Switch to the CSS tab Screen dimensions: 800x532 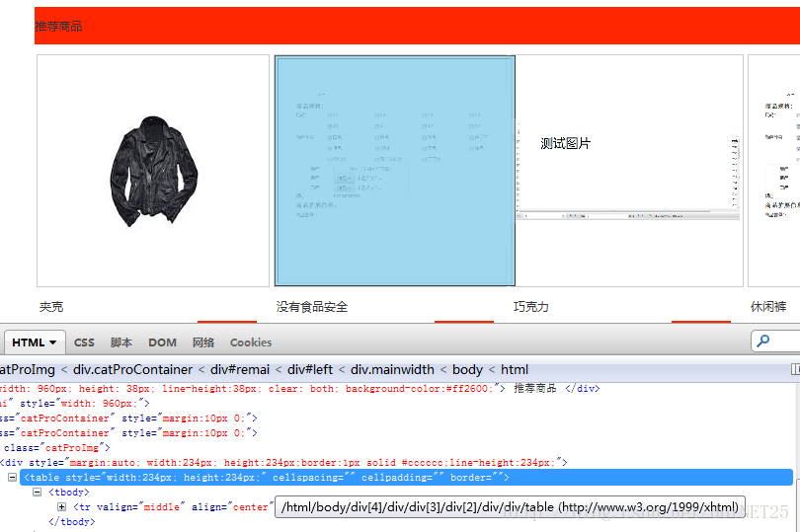tap(84, 342)
